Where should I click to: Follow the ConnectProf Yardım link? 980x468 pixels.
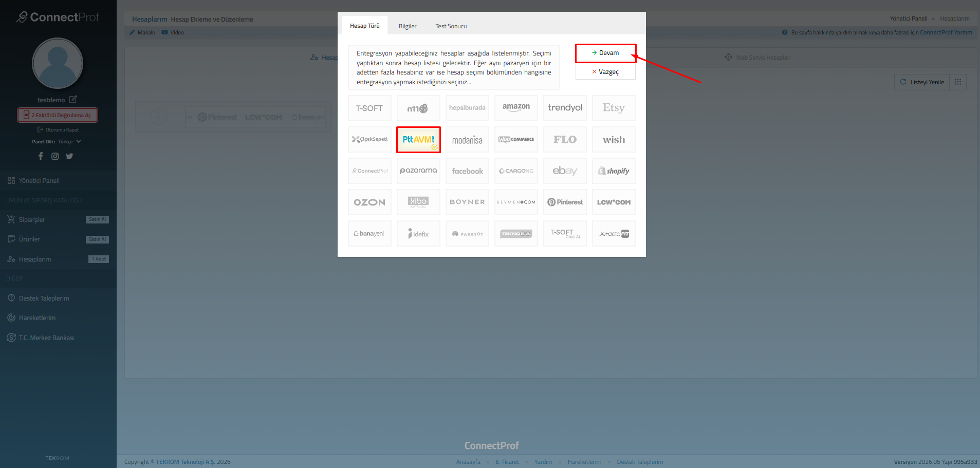point(946,32)
